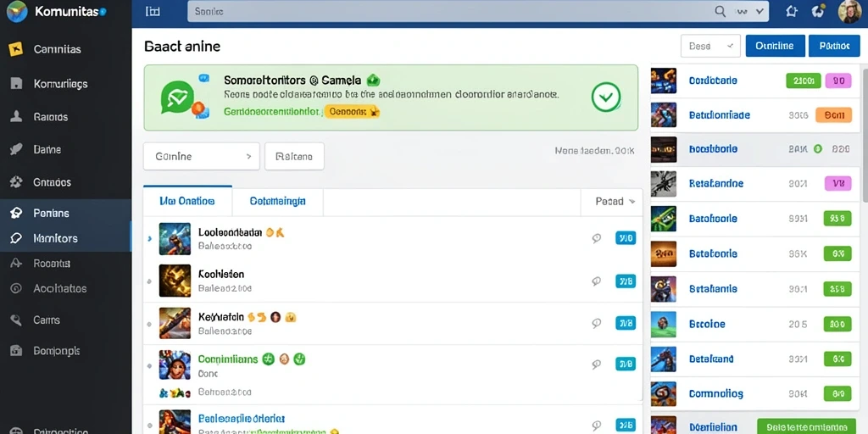Open Gntadios puzzle icon in sidebar
The width and height of the screenshot is (868, 434).
click(16, 182)
